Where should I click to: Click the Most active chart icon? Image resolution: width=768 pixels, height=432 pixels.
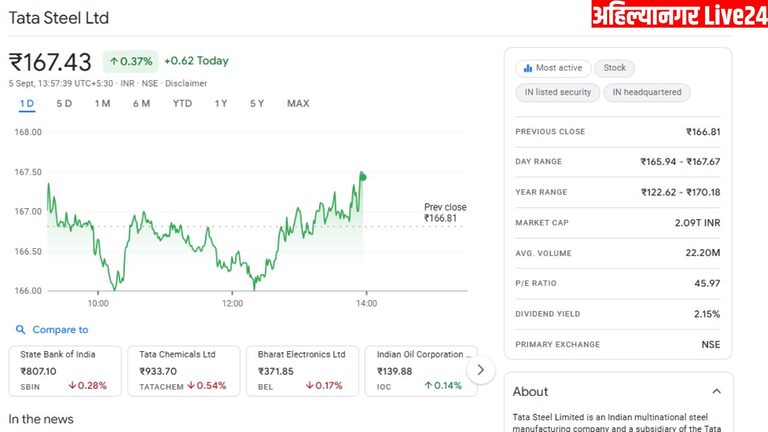pyautogui.click(x=526, y=68)
